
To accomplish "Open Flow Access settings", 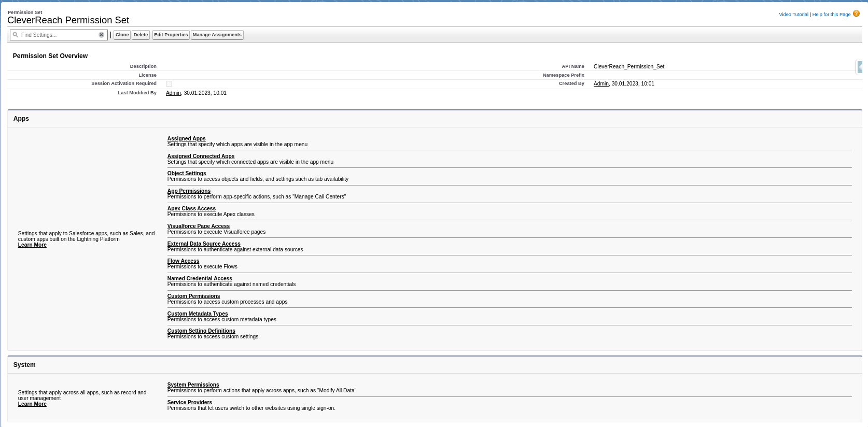I will 183,261.
